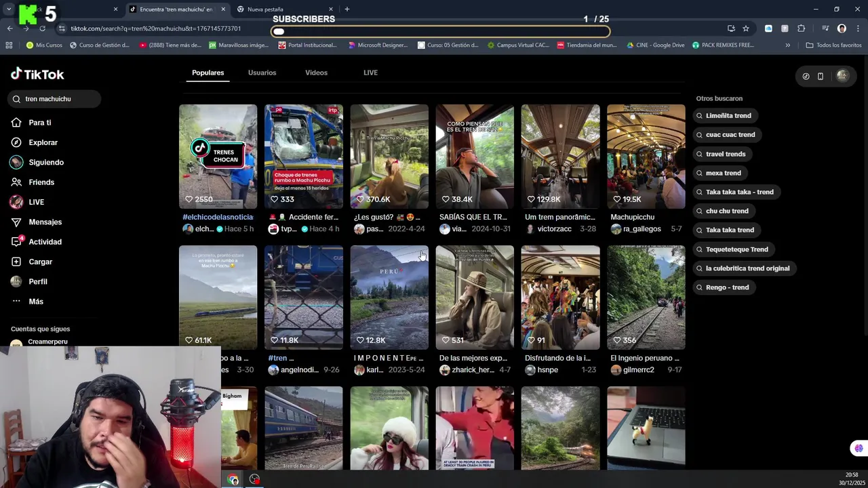Open the Todos los favoritos folder
868x488 pixels.
pos(833,45)
